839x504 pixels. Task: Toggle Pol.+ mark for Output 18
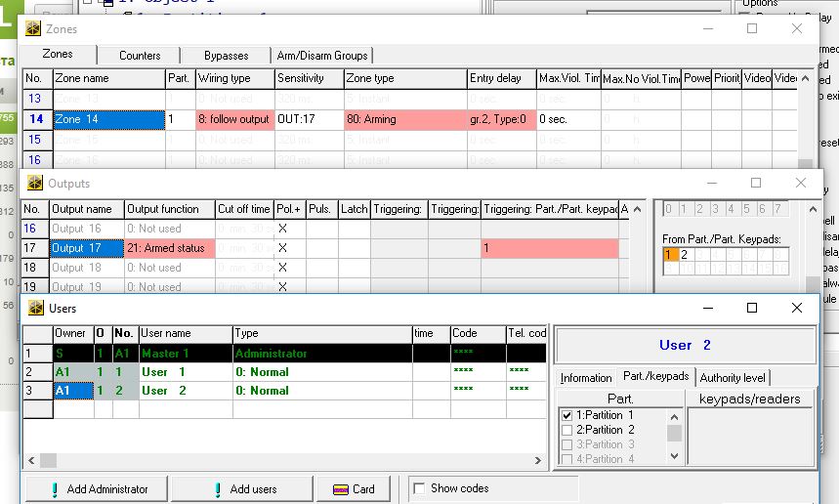[x=283, y=268]
